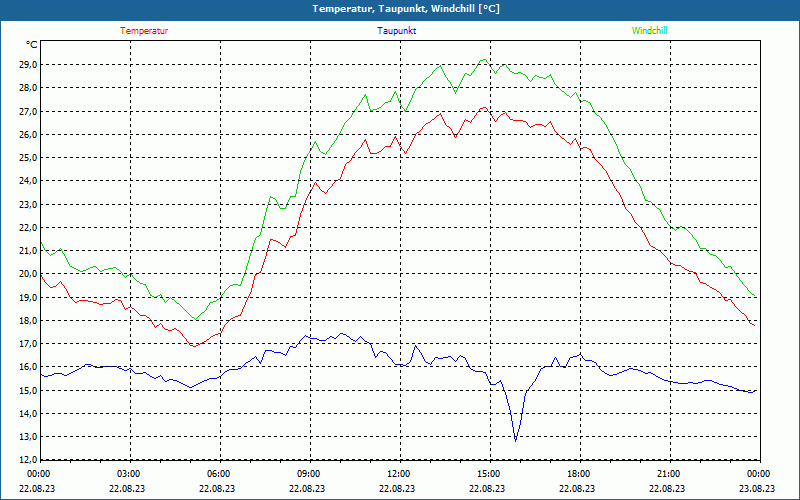The image size is (800, 500).
Task: Click the 14,0 y-axis value
Action: click(28, 413)
